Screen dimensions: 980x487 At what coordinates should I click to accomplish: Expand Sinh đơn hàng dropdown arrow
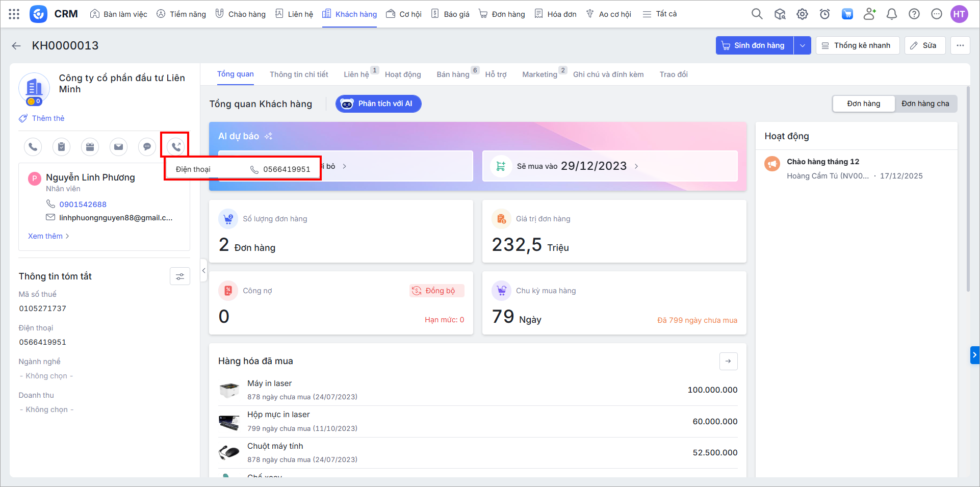(802, 45)
